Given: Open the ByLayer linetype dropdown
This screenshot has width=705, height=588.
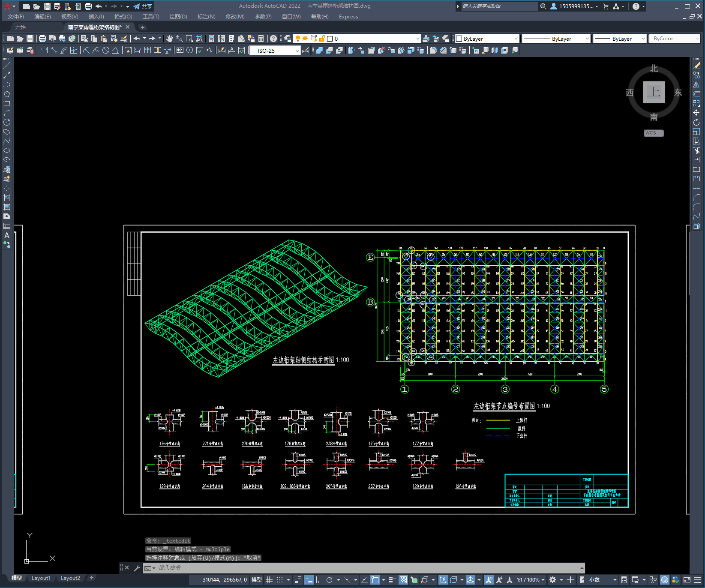Looking at the screenshot, I should pos(557,39).
